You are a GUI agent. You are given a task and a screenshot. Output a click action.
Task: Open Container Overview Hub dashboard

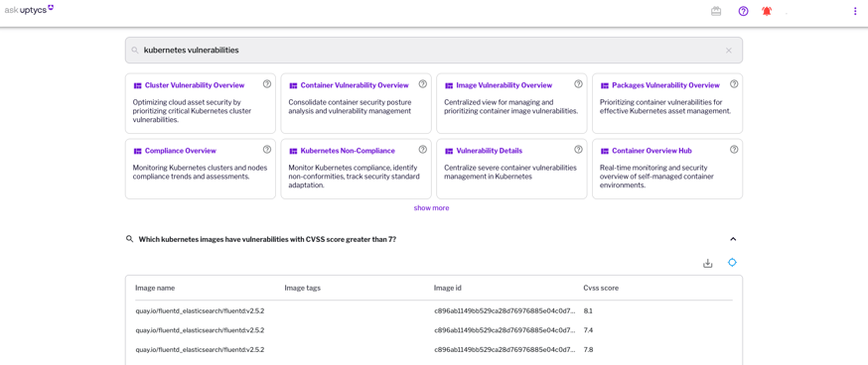point(651,151)
